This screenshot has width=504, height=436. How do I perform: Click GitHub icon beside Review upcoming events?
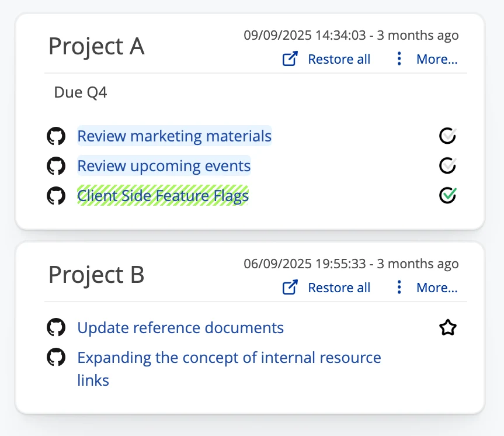pyautogui.click(x=55, y=167)
